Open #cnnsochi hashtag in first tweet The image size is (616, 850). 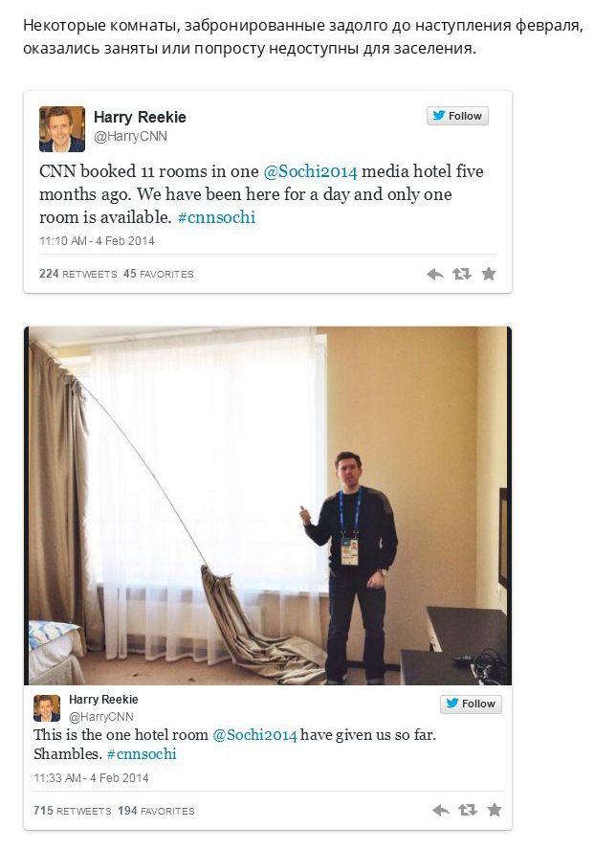click(x=217, y=217)
